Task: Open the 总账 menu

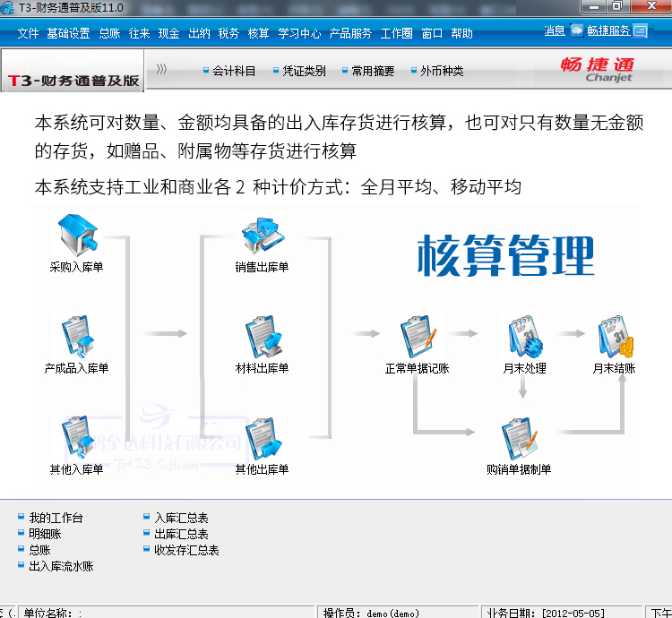Action: pyautogui.click(x=109, y=33)
